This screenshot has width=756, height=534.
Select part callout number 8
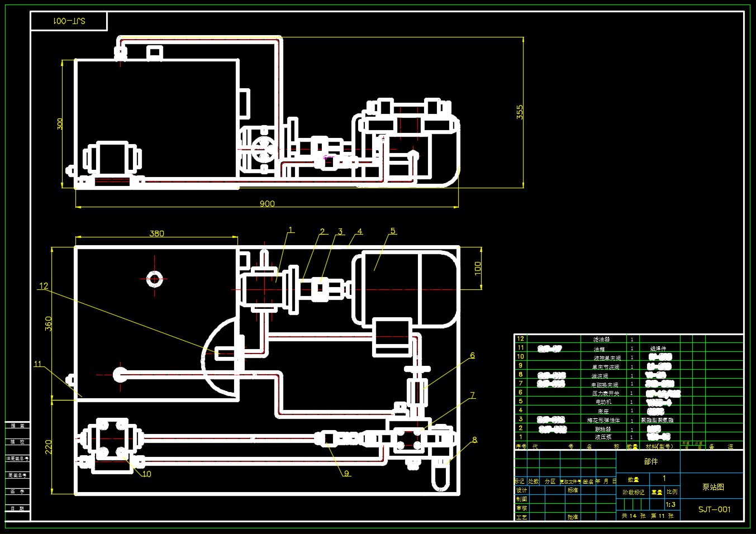tap(474, 440)
